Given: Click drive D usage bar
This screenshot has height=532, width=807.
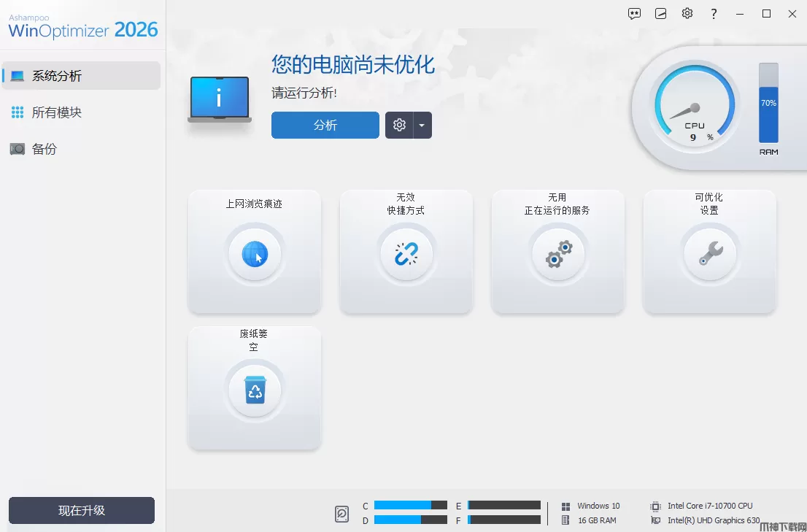Looking at the screenshot, I should coord(411,520).
